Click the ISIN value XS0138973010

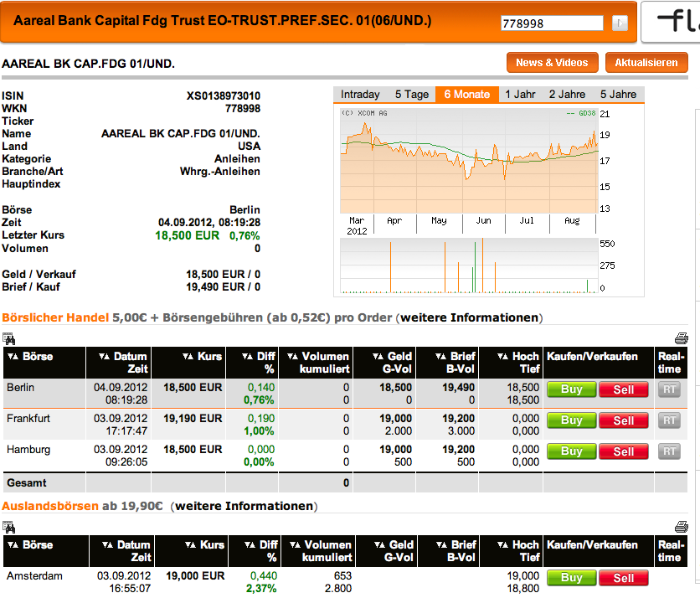[x=224, y=95]
